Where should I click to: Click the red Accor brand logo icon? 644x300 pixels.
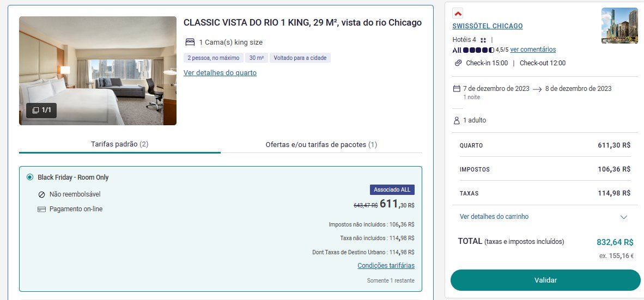(458, 13)
